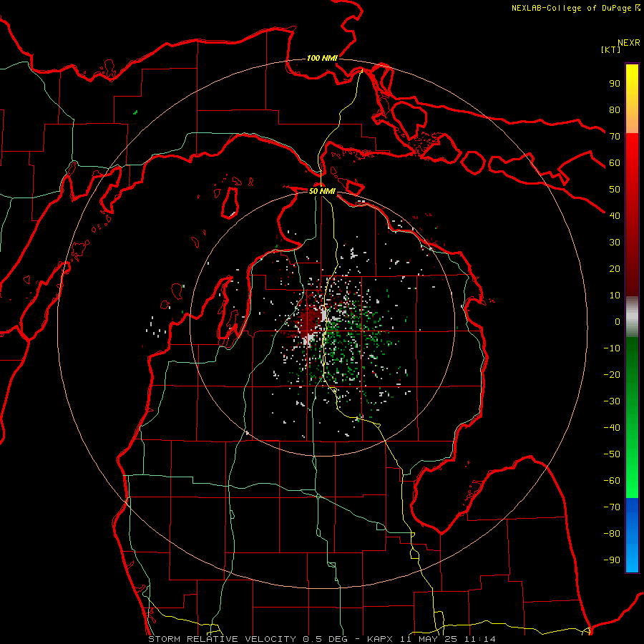
Task: Click the -60 value on the velocity scale
Action: click(x=612, y=481)
